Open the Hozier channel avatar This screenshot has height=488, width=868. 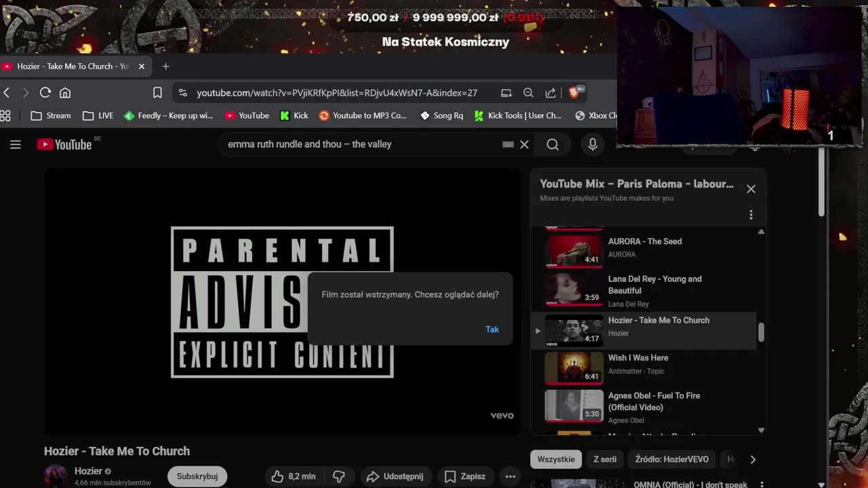[56, 476]
